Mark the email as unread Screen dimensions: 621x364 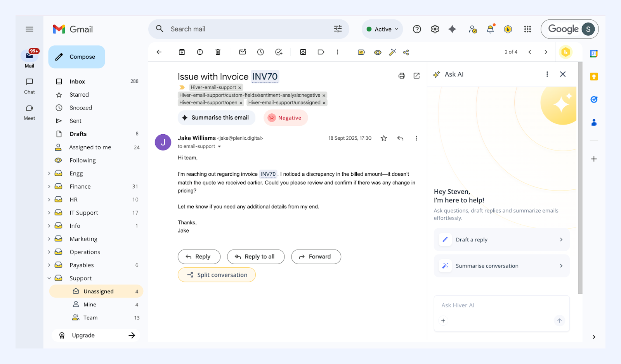(243, 52)
